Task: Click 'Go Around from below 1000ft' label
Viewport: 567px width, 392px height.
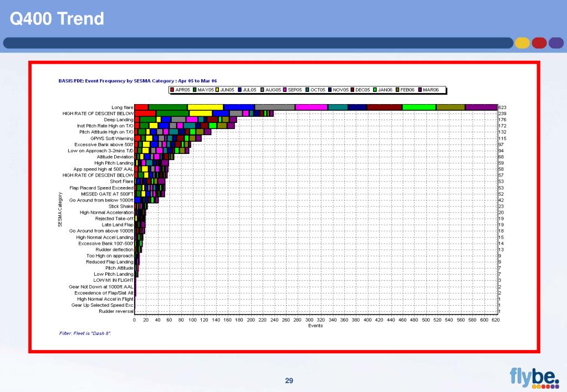Action: point(101,200)
